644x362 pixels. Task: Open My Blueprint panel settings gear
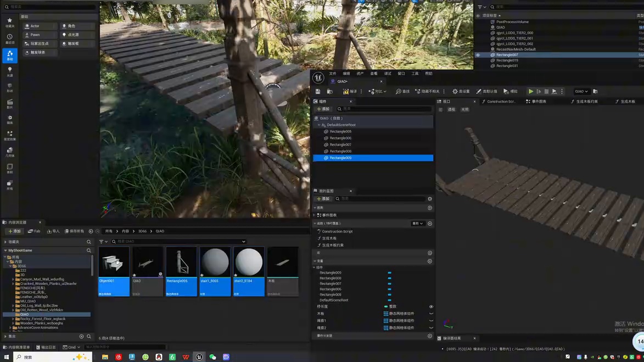click(430, 199)
